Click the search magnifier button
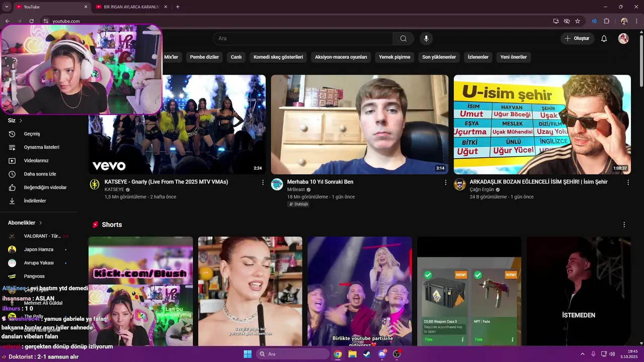The image size is (644, 362). [404, 39]
